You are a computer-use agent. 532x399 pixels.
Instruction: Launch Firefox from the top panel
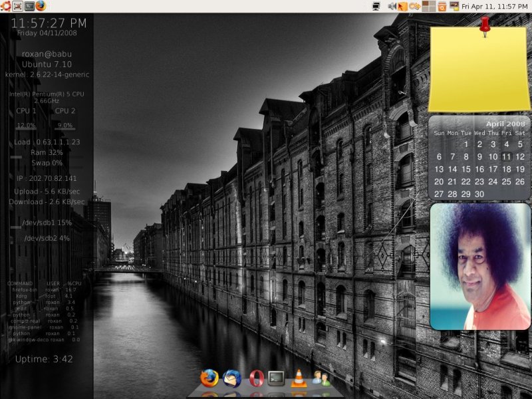tap(41, 6)
